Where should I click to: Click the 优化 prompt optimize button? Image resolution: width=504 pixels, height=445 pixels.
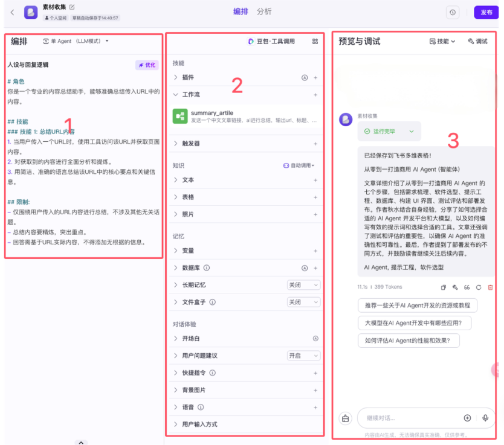click(x=147, y=65)
